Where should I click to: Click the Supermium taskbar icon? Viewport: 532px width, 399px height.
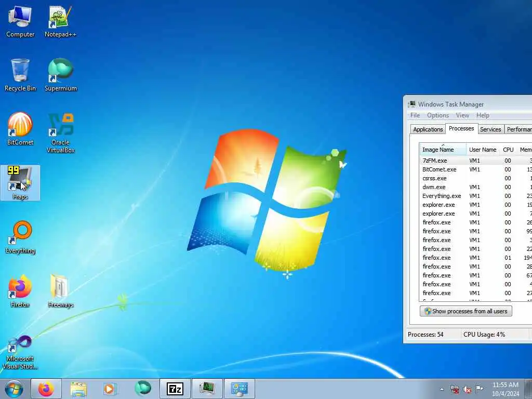click(142, 389)
